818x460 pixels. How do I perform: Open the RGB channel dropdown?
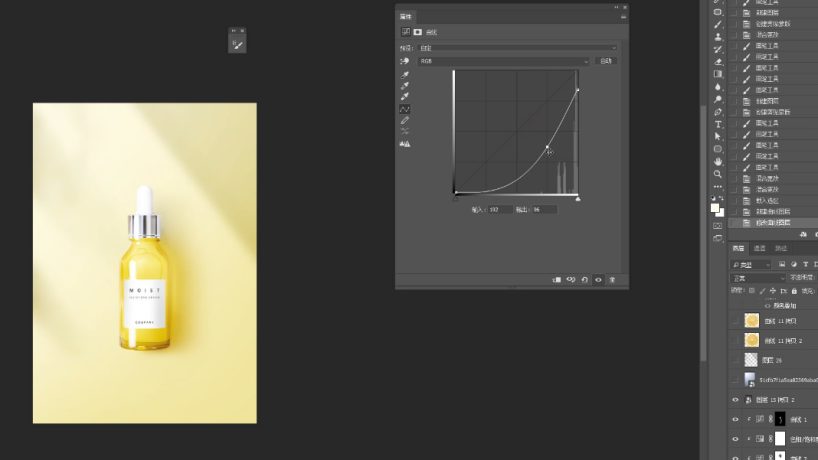click(x=503, y=61)
